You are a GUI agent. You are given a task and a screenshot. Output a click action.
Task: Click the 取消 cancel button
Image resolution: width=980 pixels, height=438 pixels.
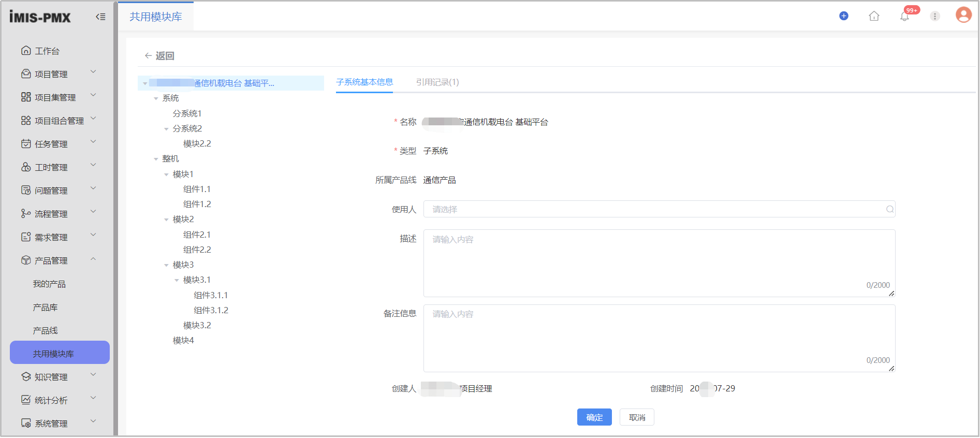point(637,417)
